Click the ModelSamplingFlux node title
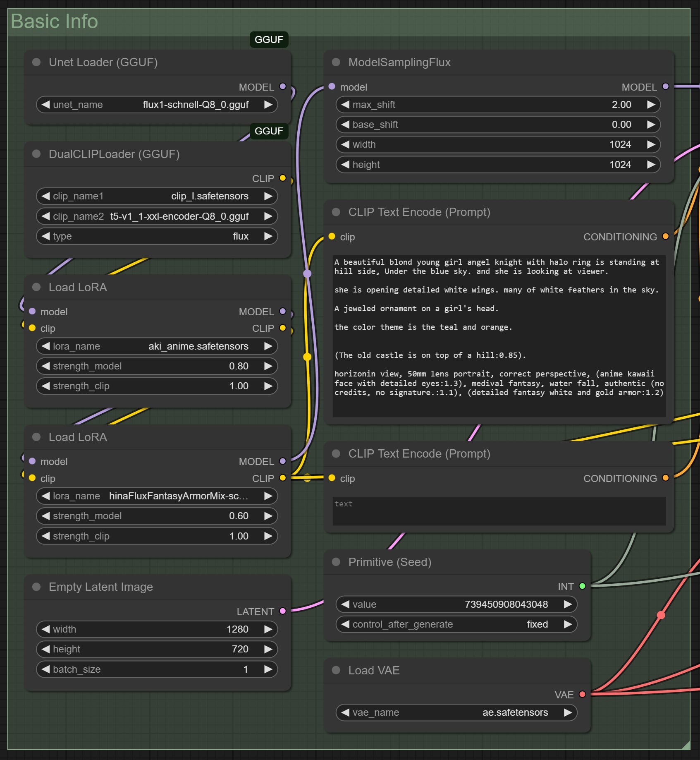The width and height of the screenshot is (700, 760). [x=399, y=62]
